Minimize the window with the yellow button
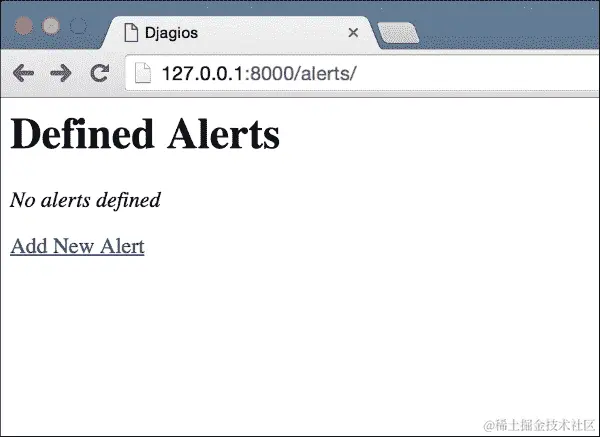600x437 pixels. [x=51, y=26]
